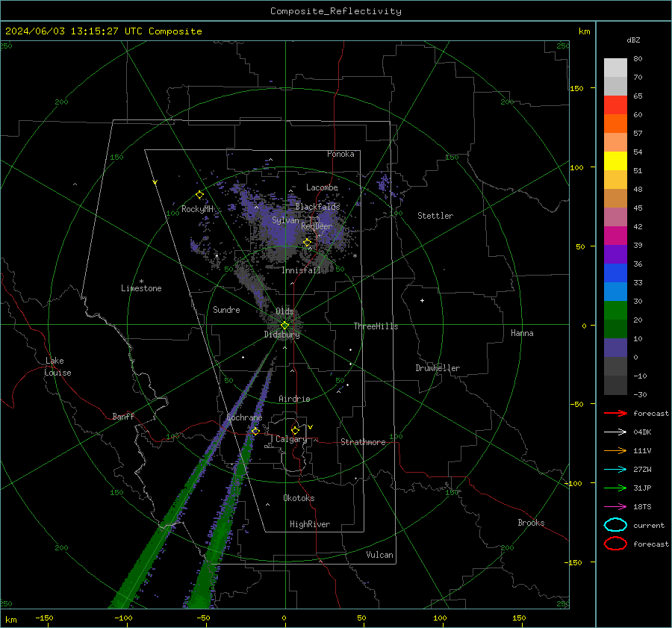Click the Hanna label

(522, 333)
